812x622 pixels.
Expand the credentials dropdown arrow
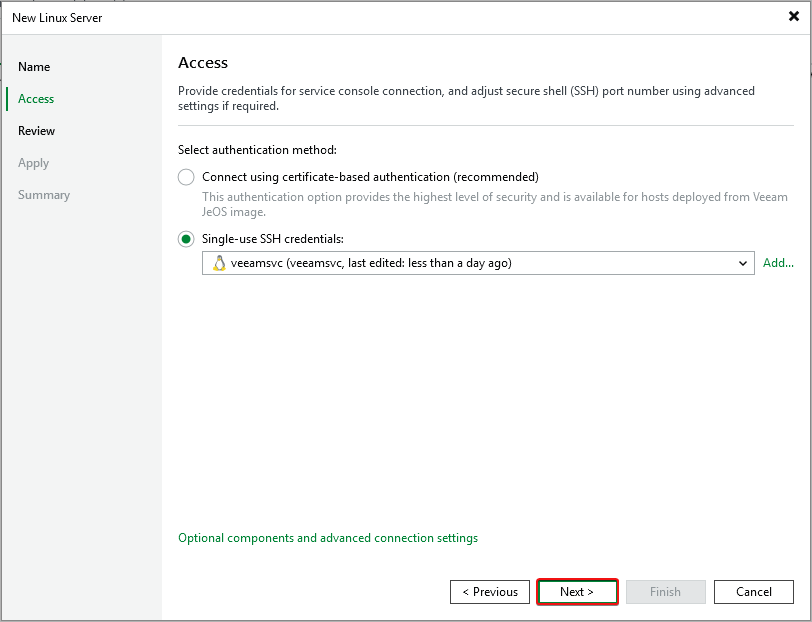tap(743, 263)
